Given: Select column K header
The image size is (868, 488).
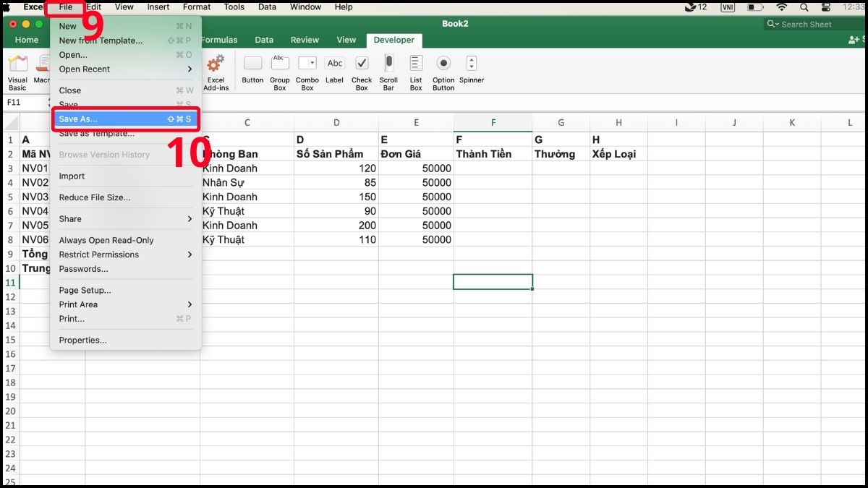Looking at the screenshot, I should (x=792, y=123).
